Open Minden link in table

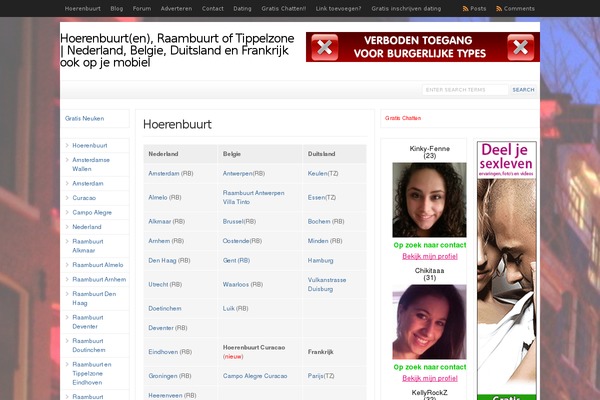[318, 241]
